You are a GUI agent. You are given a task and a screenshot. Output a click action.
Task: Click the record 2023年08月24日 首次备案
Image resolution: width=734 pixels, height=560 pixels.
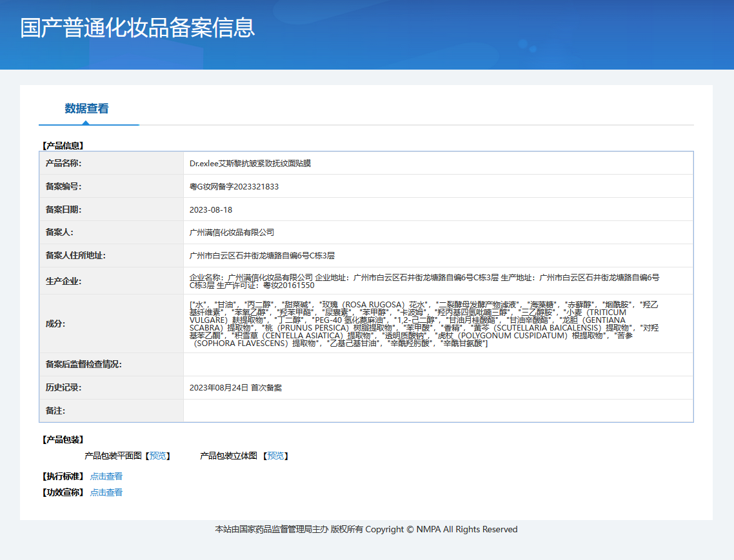pyautogui.click(x=235, y=388)
